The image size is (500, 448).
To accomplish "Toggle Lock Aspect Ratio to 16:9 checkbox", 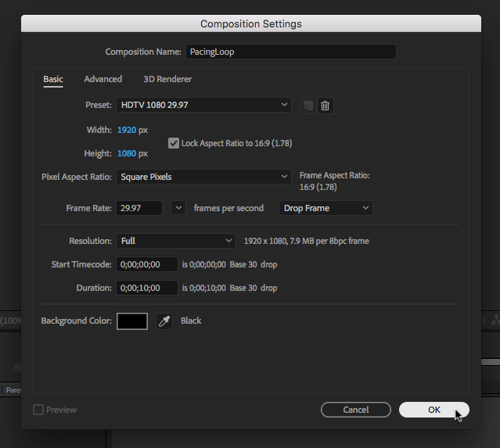I will 174,143.
